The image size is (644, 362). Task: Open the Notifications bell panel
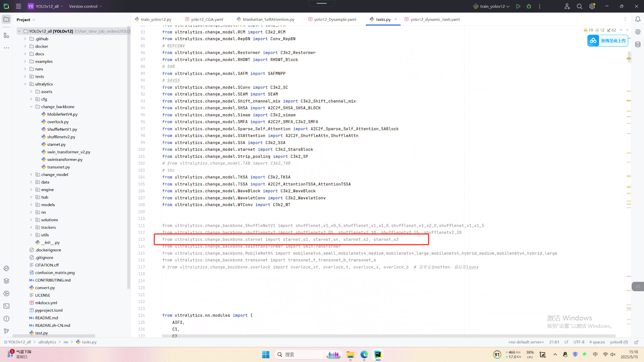pos(638,19)
